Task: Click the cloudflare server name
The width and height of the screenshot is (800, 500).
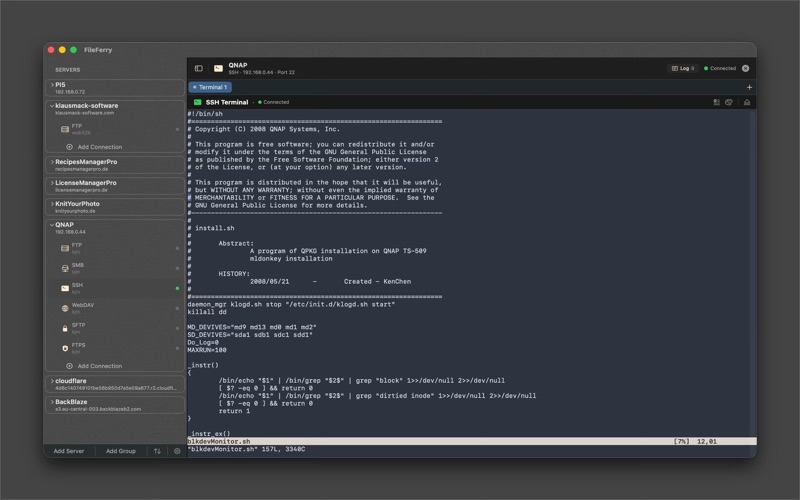Action: [71, 381]
